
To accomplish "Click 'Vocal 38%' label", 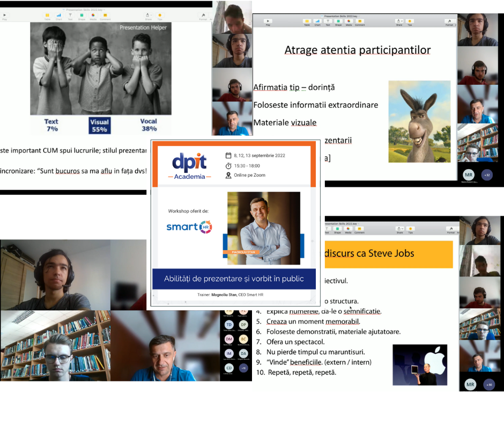I will coord(149,125).
